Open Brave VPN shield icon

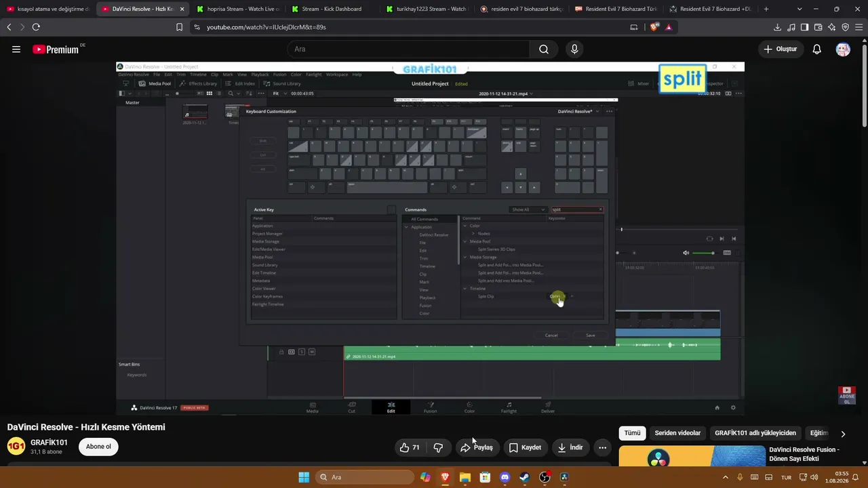coord(845,27)
